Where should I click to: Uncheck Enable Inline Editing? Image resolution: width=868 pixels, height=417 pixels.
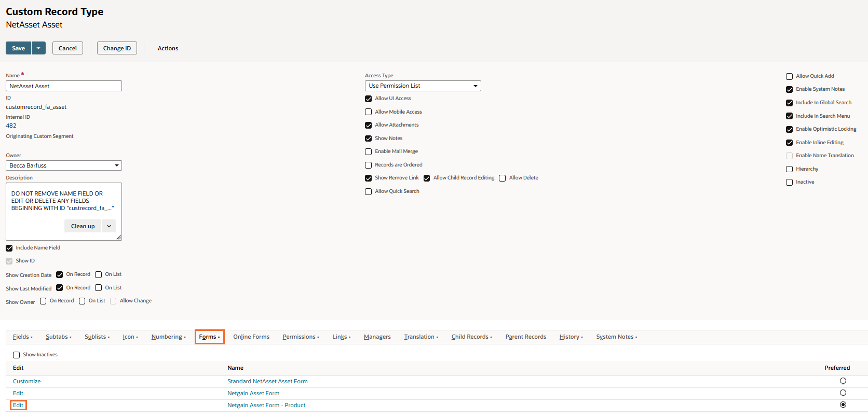(789, 143)
